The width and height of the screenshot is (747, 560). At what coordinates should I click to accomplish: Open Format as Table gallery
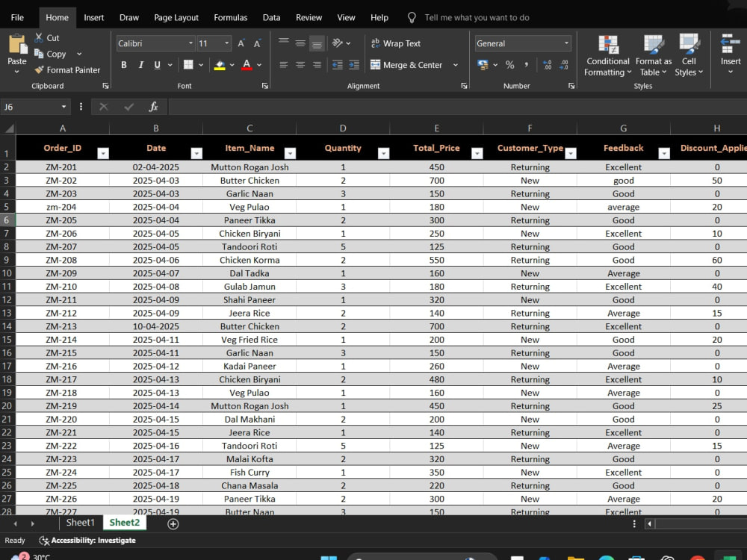click(653, 55)
